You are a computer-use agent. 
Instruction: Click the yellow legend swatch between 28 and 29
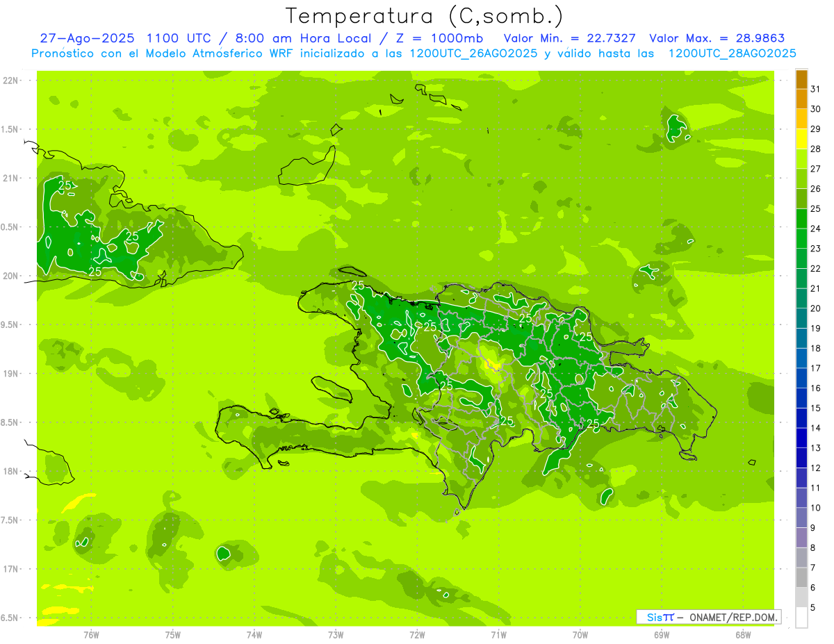tap(801, 140)
